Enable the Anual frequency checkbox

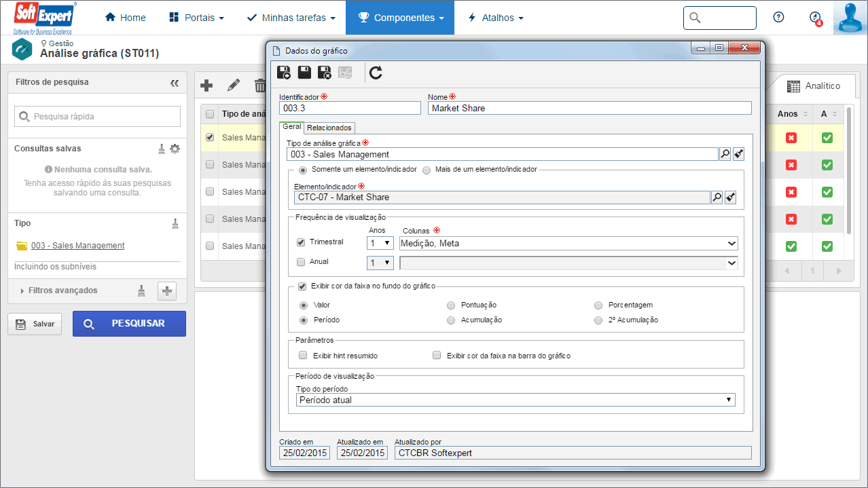(301, 261)
